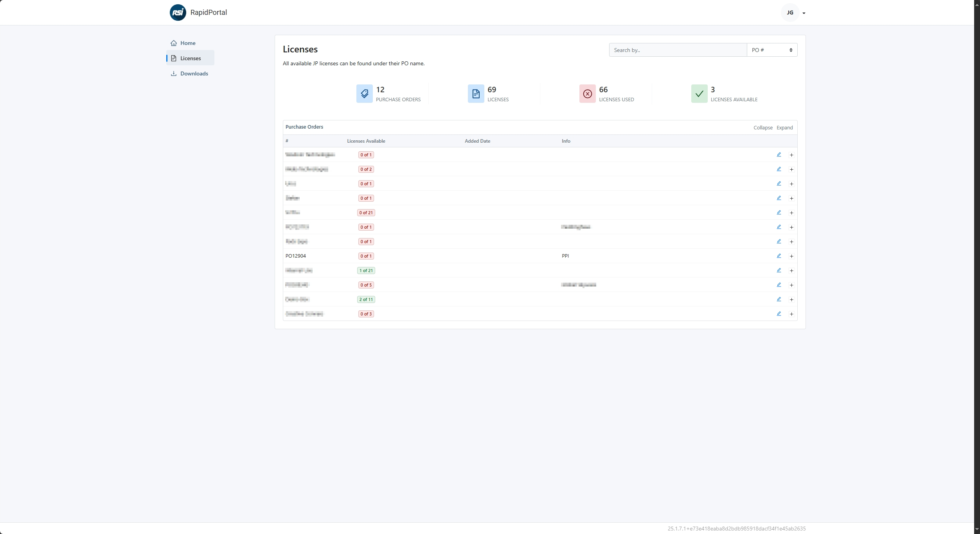This screenshot has width=980, height=534.
Task: Collapse all purchase orders
Action: [762, 128]
